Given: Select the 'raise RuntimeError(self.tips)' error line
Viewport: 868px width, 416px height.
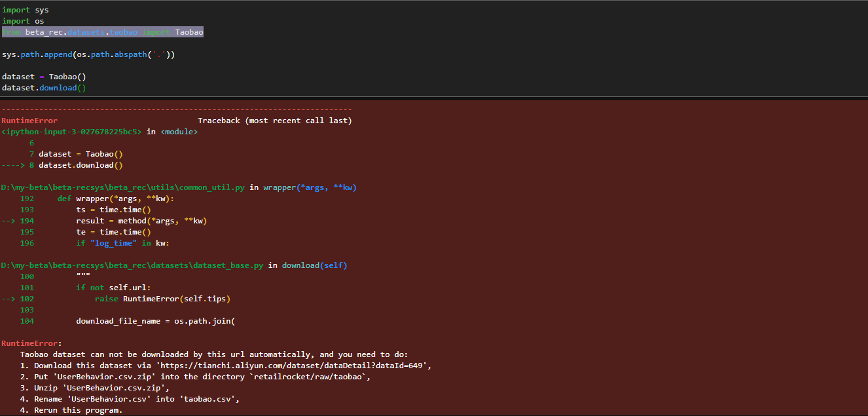Looking at the screenshot, I should (161, 298).
